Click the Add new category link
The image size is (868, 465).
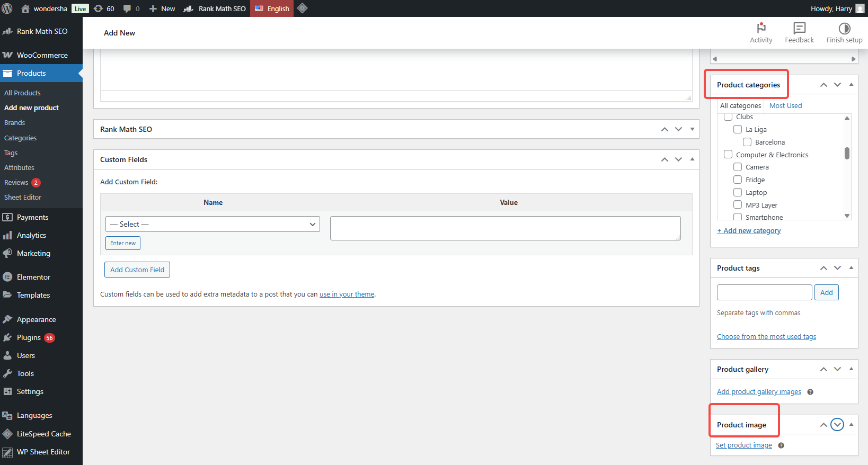coord(749,230)
